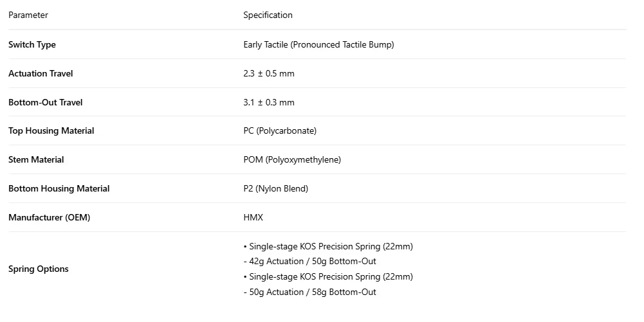Click the Specification column header
The width and height of the screenshot is (644, 322).
(x=268, y=15)
